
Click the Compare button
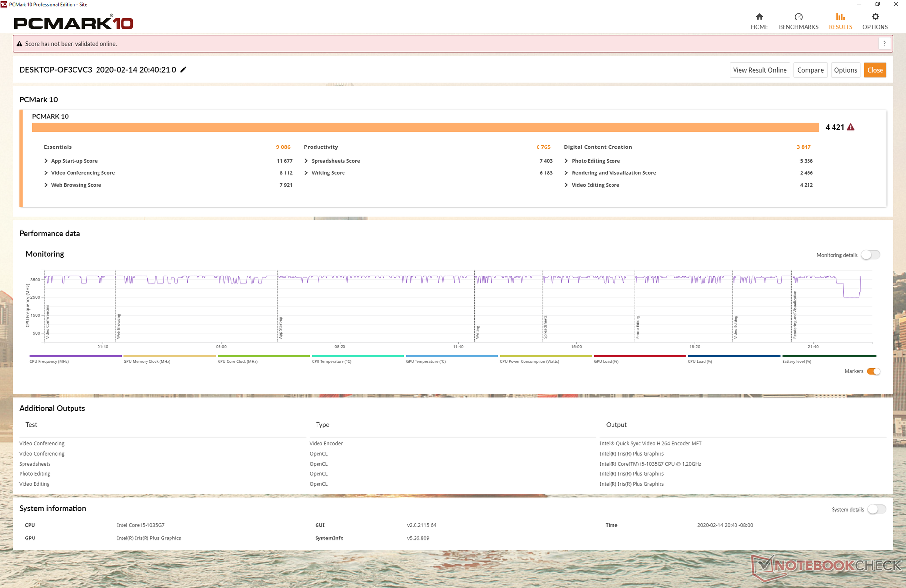[810, 70]
